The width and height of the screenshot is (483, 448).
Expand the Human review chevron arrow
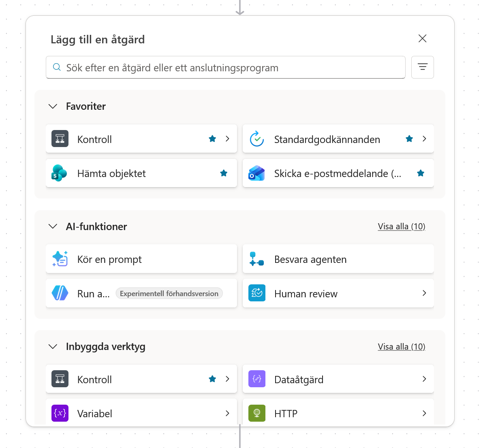coord(425,293)
